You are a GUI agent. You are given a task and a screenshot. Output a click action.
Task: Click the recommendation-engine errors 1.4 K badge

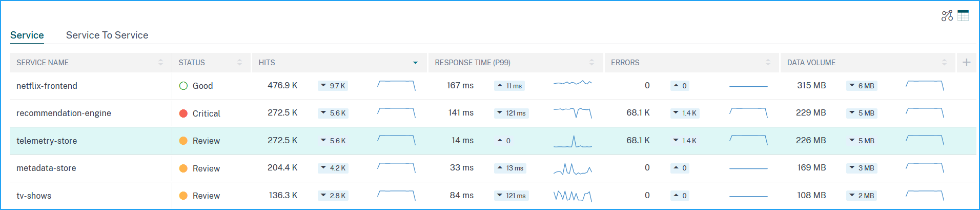[x=685, y=113]
